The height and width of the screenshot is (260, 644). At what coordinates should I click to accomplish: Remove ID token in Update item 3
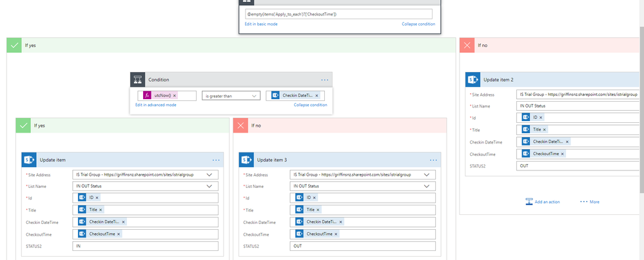314,198
